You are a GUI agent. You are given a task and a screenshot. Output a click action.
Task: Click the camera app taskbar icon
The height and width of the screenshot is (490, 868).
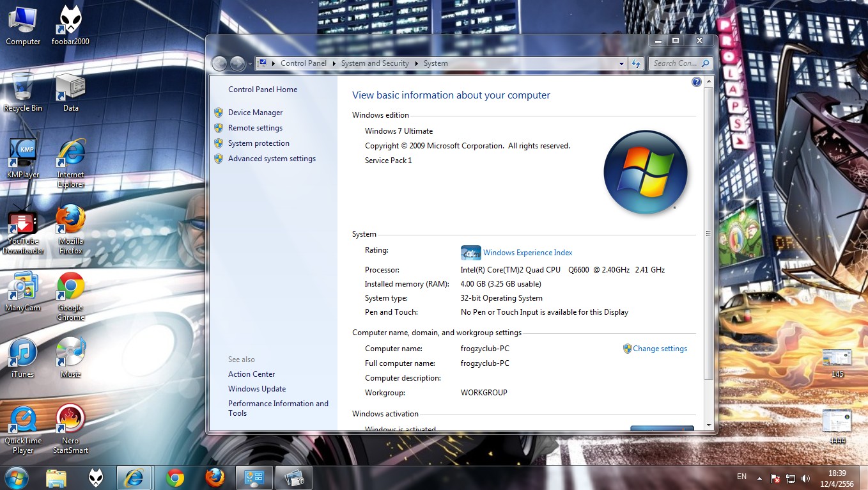click(x=293, y=478)
